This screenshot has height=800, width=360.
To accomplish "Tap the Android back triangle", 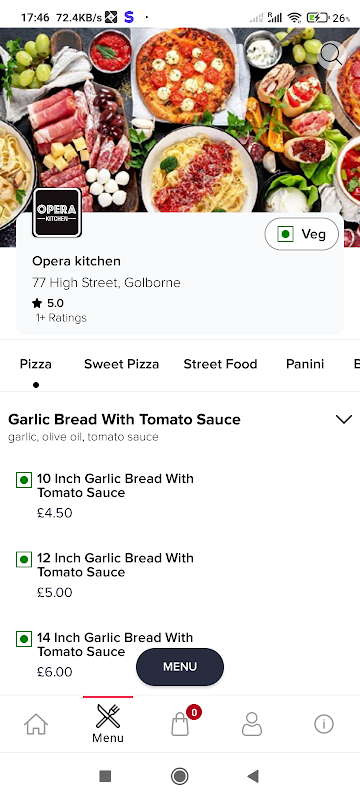I will coord(253,776).
